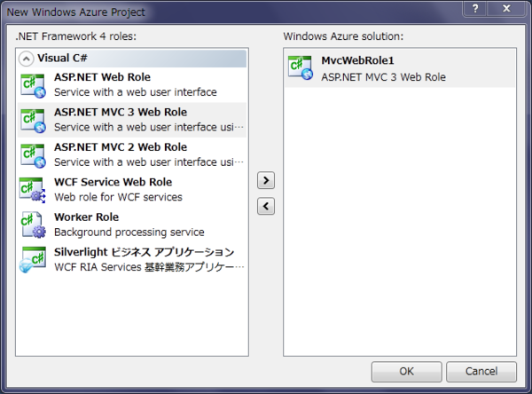Select the "ASP.NET Web Role" title text
Screen dimensions: 532x394
click(102, 77)
